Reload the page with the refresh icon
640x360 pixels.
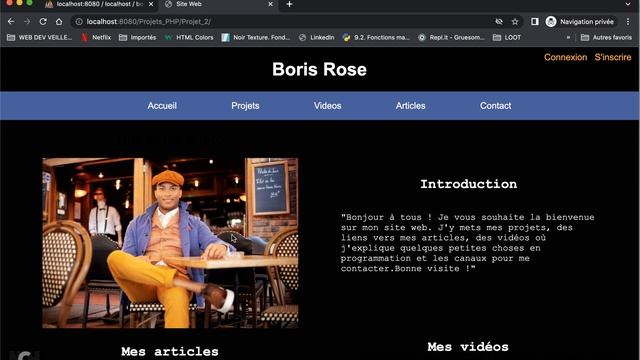click(x=43, y=22)
